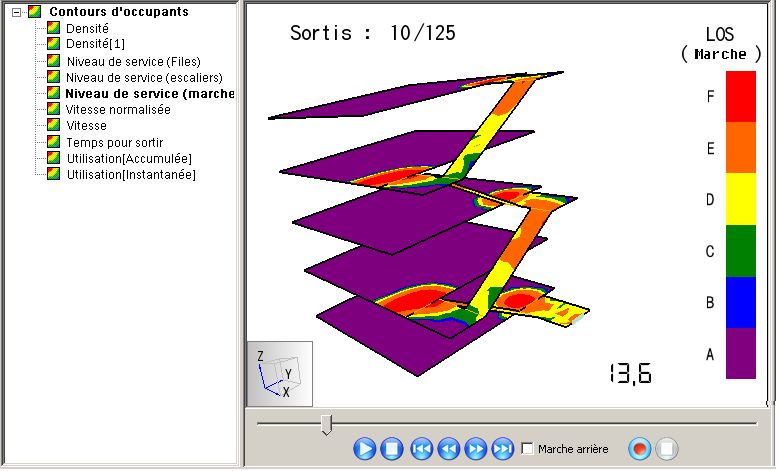Click the LOS legend title
The image size is (778, 471).
point(719,34)
